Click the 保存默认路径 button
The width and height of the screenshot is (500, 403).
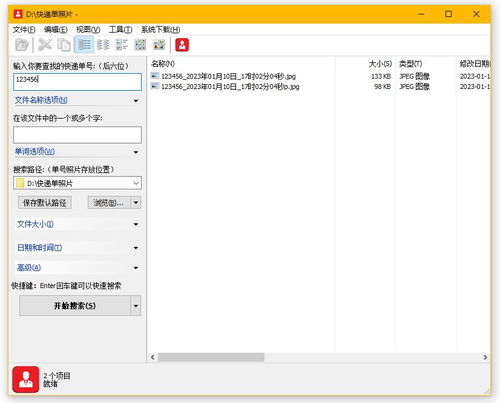coord(45,203)
